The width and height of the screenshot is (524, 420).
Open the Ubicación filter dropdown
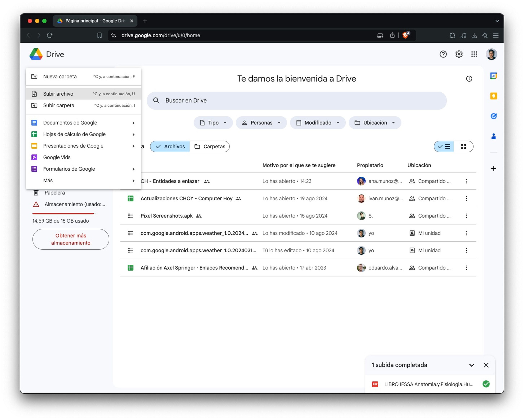tap(375, 123)
